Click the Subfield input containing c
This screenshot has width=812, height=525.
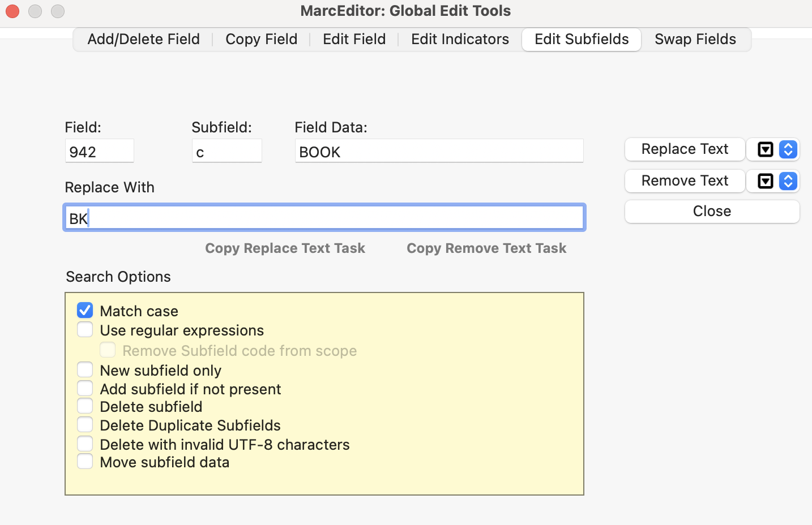[227, 151]
